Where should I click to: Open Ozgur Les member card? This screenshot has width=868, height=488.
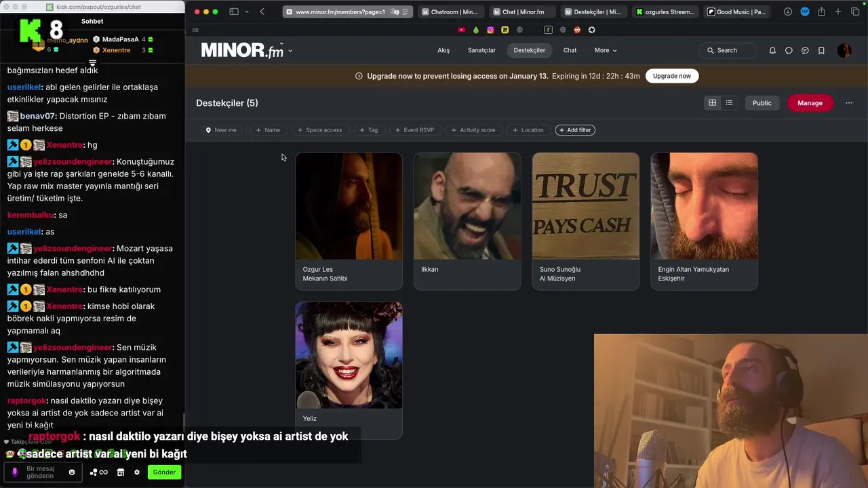click(x=349, y=221)
